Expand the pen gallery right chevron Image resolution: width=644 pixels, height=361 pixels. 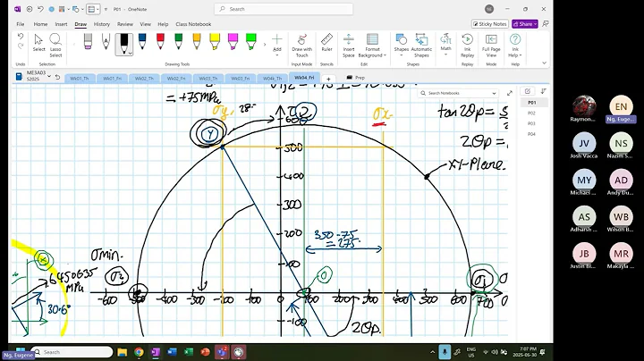(265, 44)
